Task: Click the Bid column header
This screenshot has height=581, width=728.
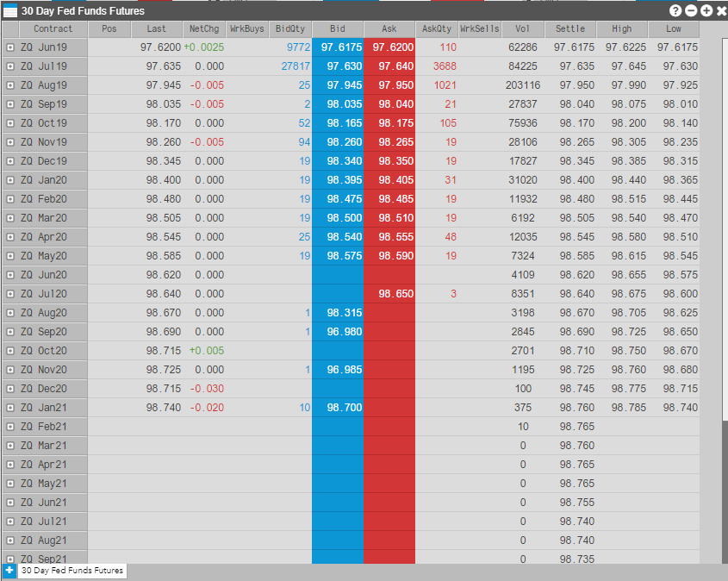Action: click(338, 28)
